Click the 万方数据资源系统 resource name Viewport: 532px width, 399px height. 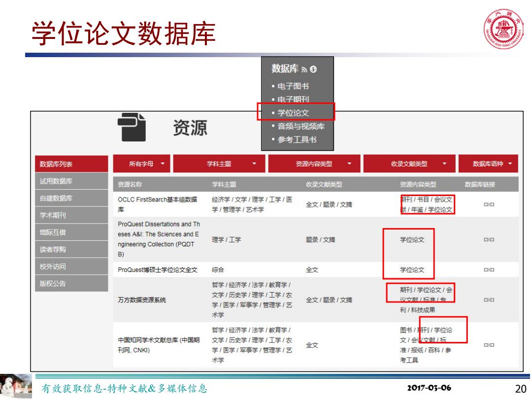[x=142, y=300]
